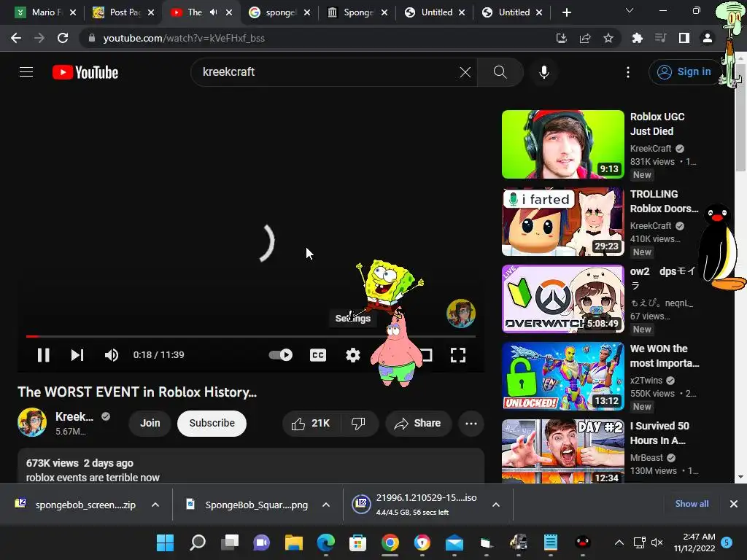Open YouTube three-dot settings menu
Viewport: 747px width, 560px height.
(x=628, y=72)
